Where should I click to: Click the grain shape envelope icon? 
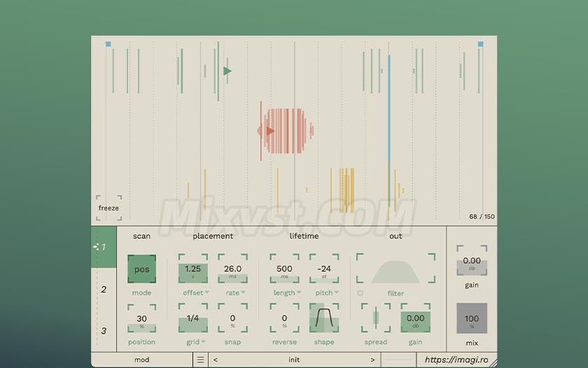(x=324, y=318)
